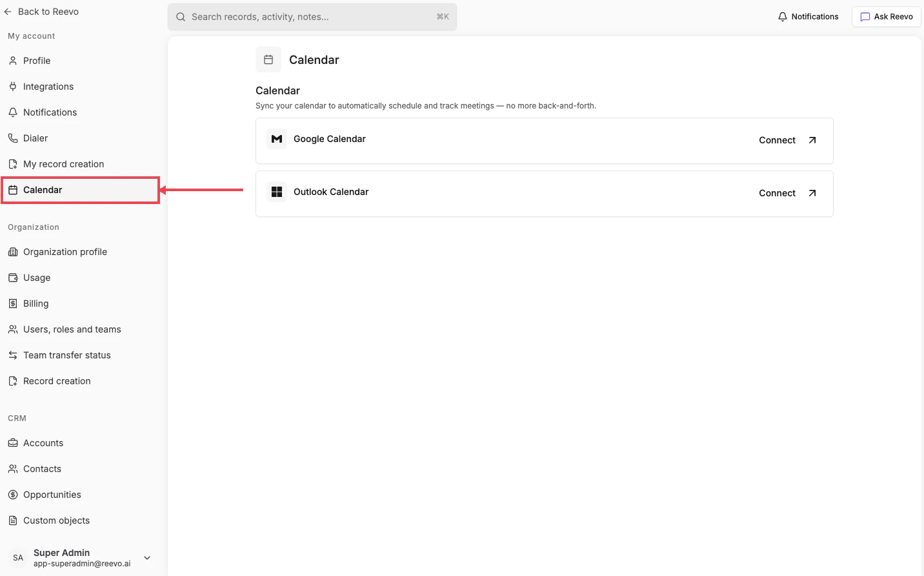Click the Billing receipt icon

pyautogui.click(x=13, y=303)
